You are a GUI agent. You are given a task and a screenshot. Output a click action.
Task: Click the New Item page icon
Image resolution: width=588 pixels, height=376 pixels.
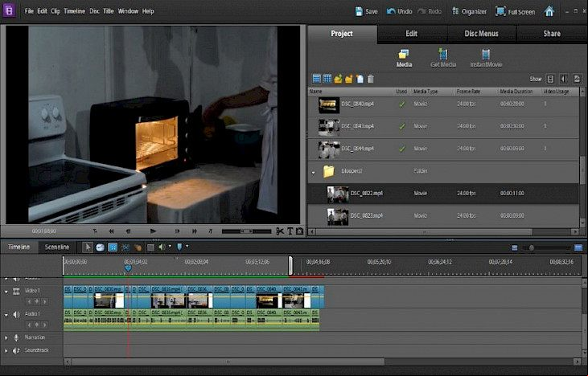(x=360, y=79)
